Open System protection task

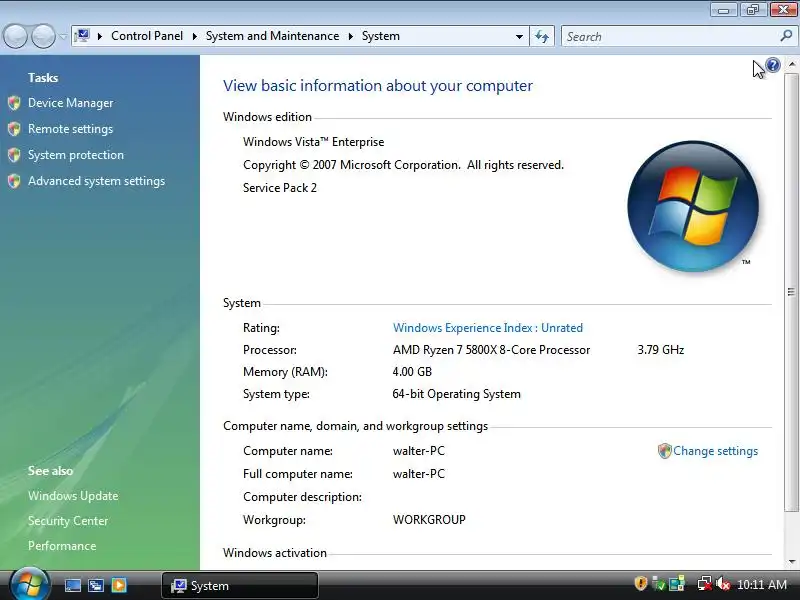click(x=76, y=155)
